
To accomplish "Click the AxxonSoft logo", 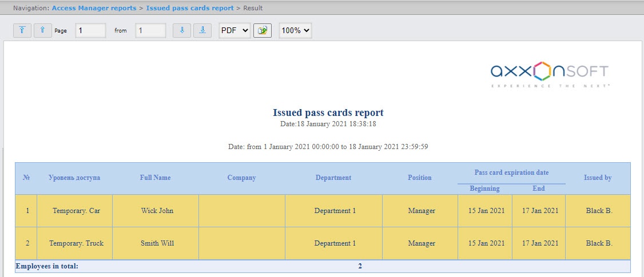I will tap(550, 74).
